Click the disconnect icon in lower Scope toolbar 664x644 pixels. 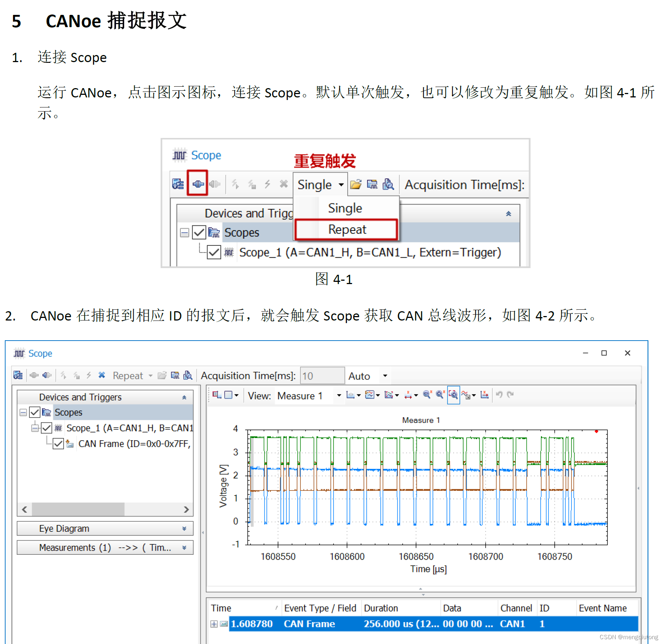pos(47,375)
